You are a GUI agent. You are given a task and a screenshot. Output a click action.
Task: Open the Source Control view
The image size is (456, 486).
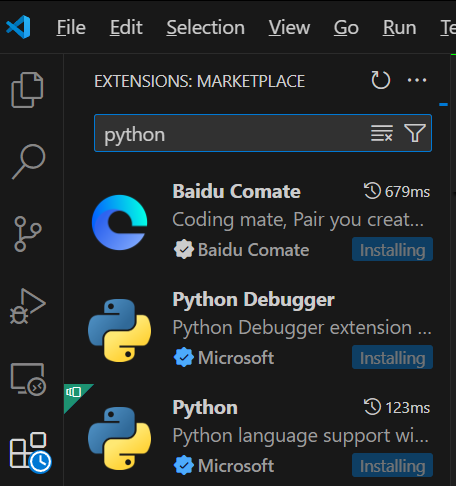click(28, 234)
